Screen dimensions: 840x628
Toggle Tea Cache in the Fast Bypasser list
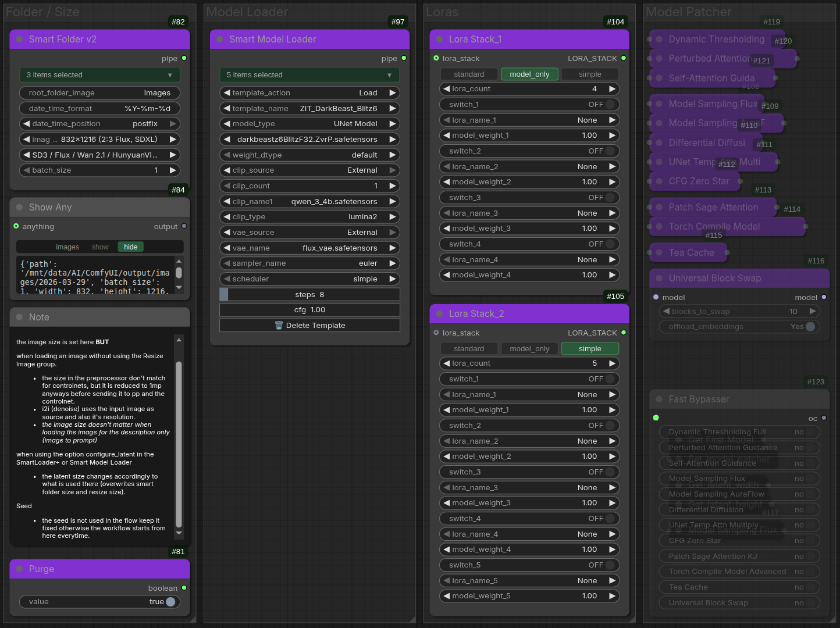coord(739,587)
